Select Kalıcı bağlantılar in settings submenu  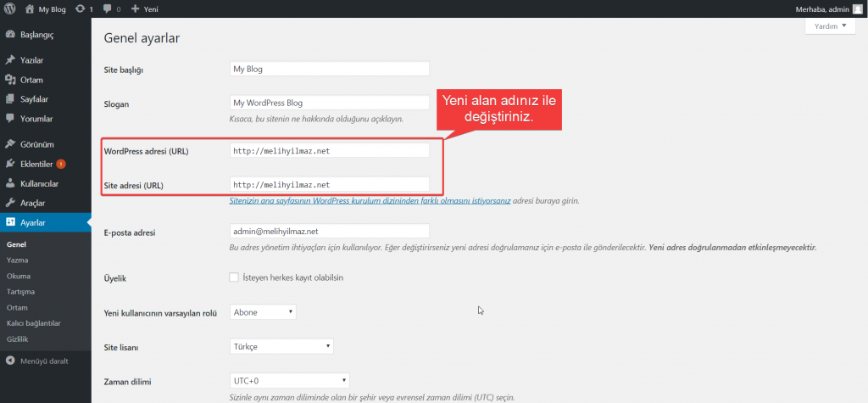pos(33,322)
